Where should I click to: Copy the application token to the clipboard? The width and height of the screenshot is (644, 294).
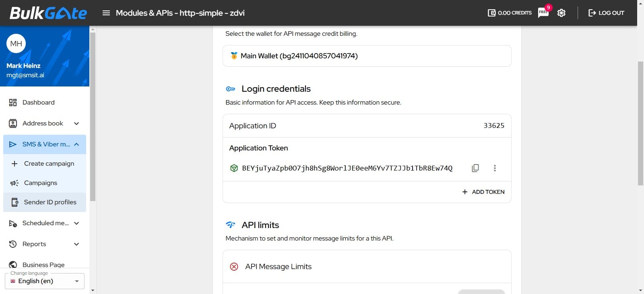(x=475, y=168)
